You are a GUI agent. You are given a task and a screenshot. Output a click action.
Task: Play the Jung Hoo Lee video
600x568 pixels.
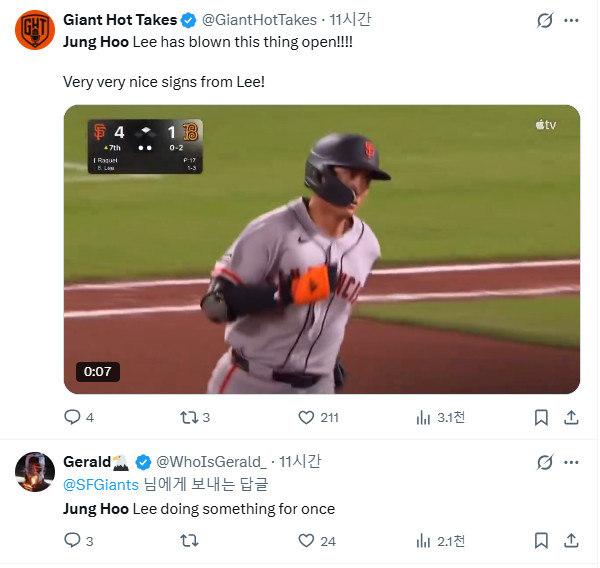[x=321, y=250]
